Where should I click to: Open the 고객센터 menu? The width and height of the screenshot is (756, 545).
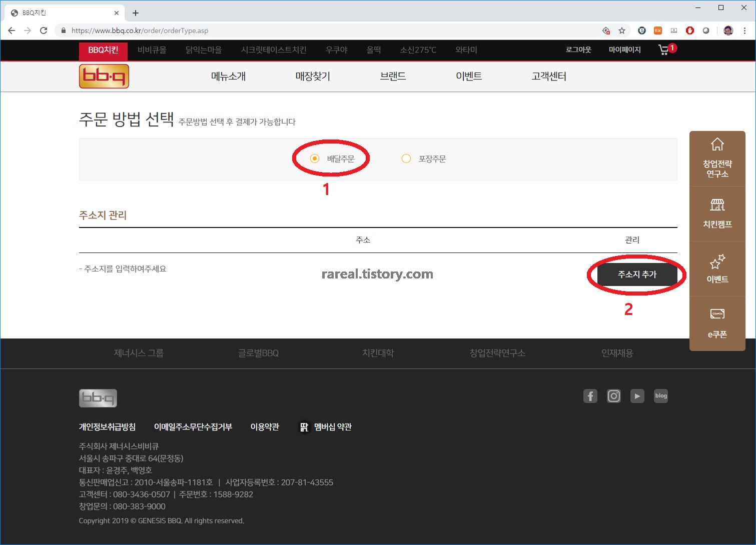click(549, 76)
